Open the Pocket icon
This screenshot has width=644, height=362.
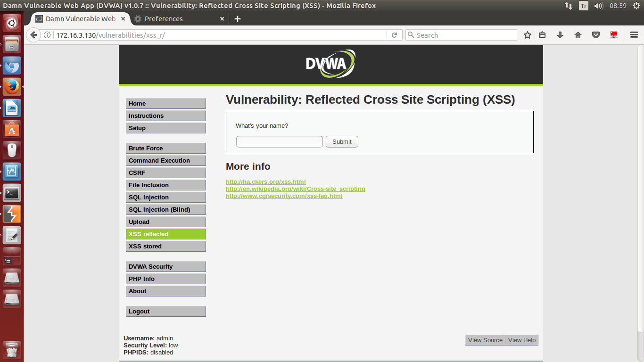[596, 35]
